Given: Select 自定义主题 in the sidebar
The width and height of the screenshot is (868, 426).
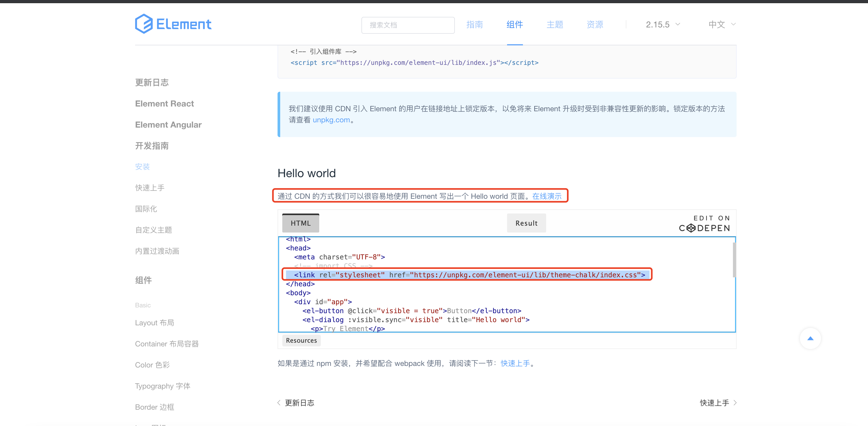Looking at the screenshot, I should point(153,230).
